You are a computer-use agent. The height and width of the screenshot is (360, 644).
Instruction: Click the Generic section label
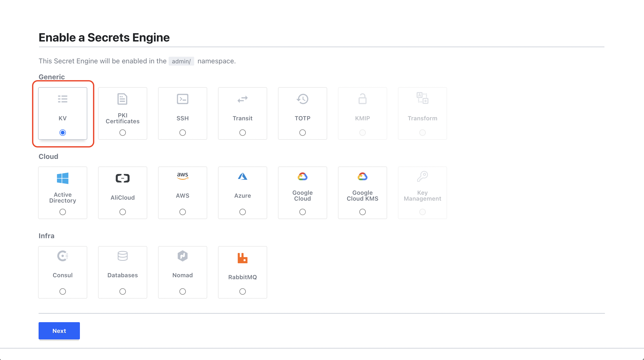tap(52, 77)
